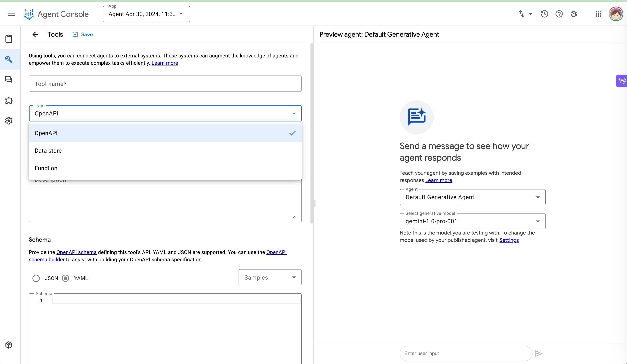Open the history clock icon in header

coord(544,14)
